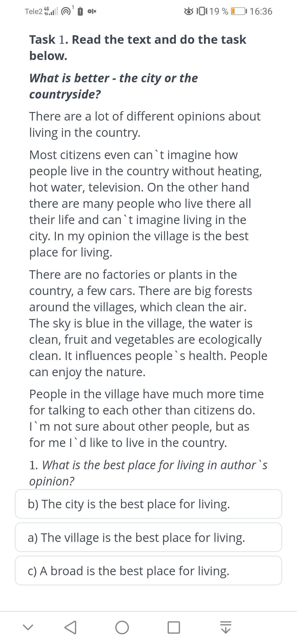The height and width of the screenshot is (644, 297).
Task: Tap the battery alert icon in status bar
Action: [x=80, y=12]
